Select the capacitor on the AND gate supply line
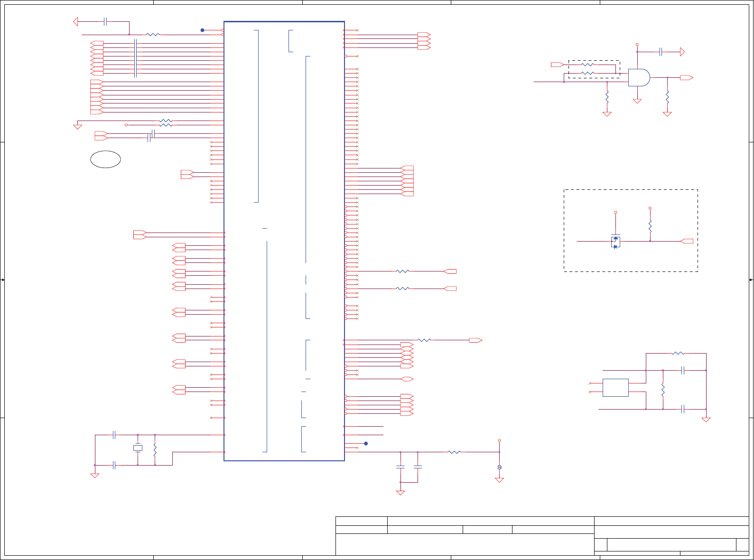The height and width of the screenshot is (560, 754). tap(661, 52)
